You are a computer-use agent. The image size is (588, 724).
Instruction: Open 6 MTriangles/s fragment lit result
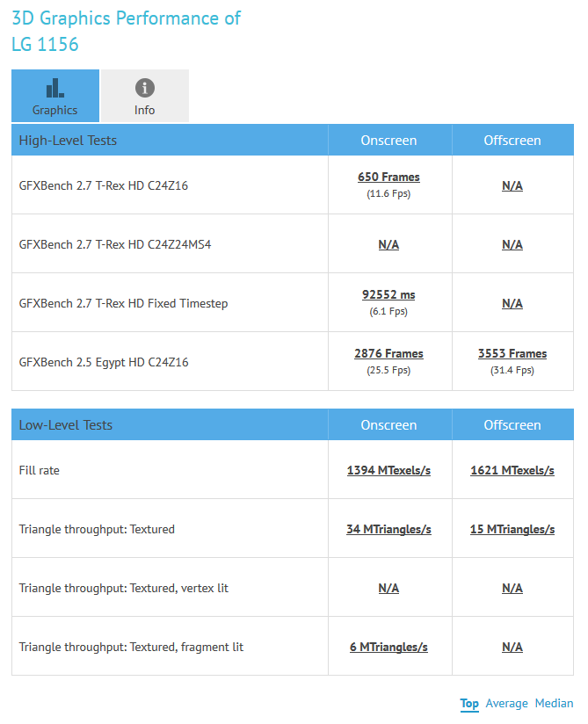[388, 647]
